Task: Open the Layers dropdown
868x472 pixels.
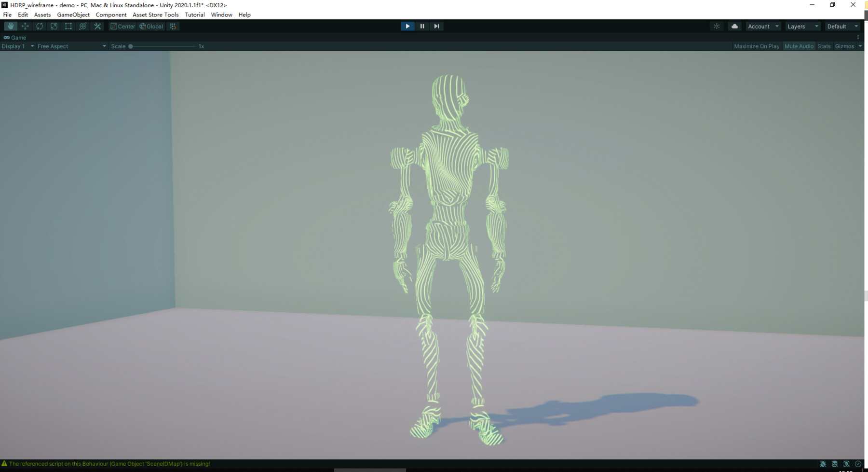Action: 802,26
